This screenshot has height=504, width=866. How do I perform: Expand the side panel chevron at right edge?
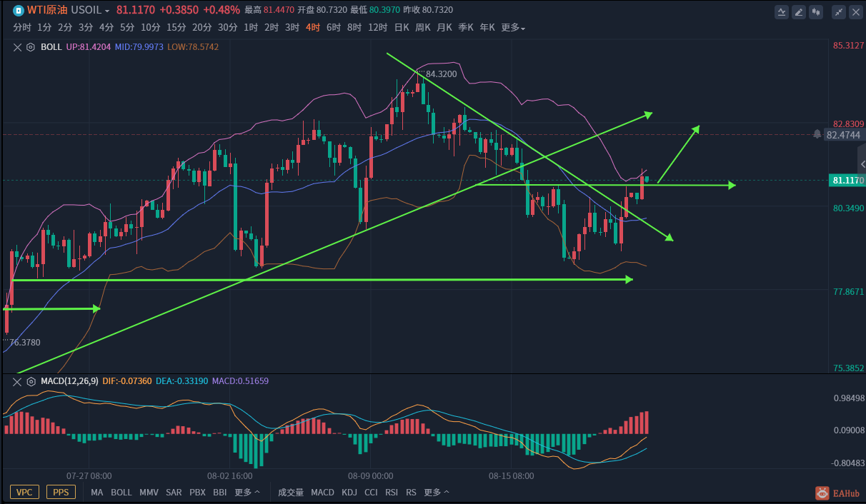tap(862, 165)
